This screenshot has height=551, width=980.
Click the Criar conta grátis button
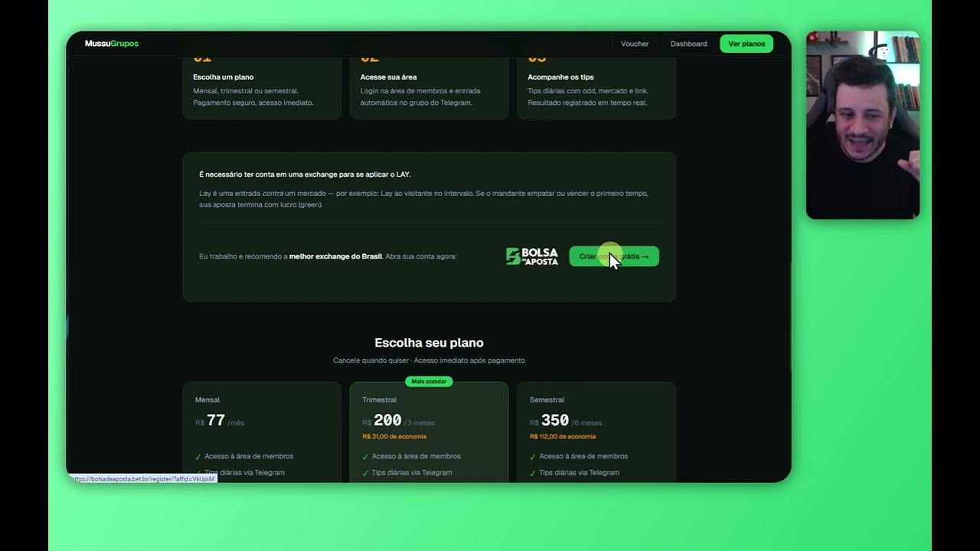pyautogui.click(x=614, y=256)
